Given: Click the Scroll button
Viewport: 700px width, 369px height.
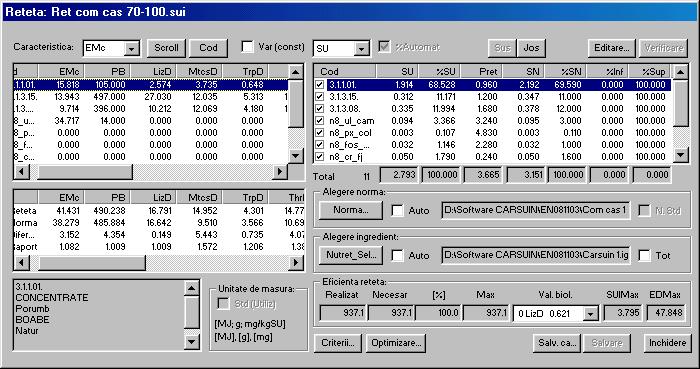Looking at the screenshot, I should (166, 48).
